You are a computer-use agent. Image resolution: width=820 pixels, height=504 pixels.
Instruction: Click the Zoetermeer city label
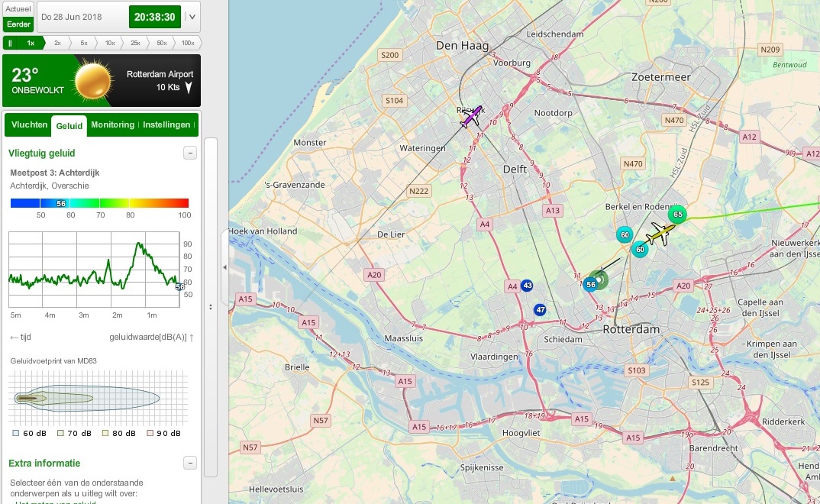[x=661, y=77]
